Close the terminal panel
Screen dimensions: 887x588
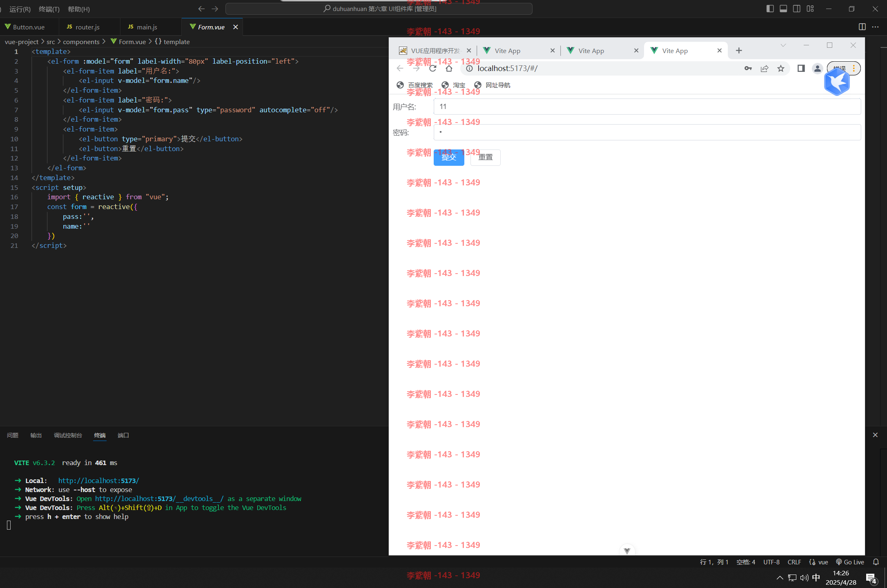pos(875,435)
